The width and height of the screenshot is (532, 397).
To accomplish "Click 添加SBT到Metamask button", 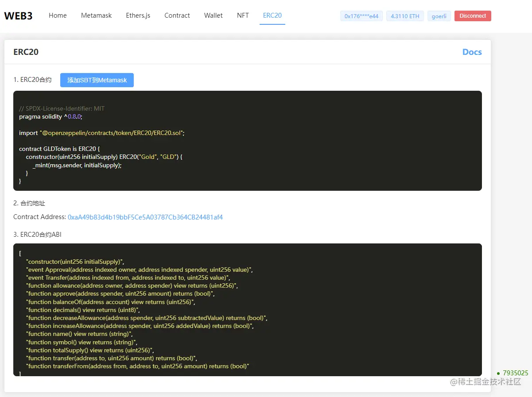I will click(97, 80).
